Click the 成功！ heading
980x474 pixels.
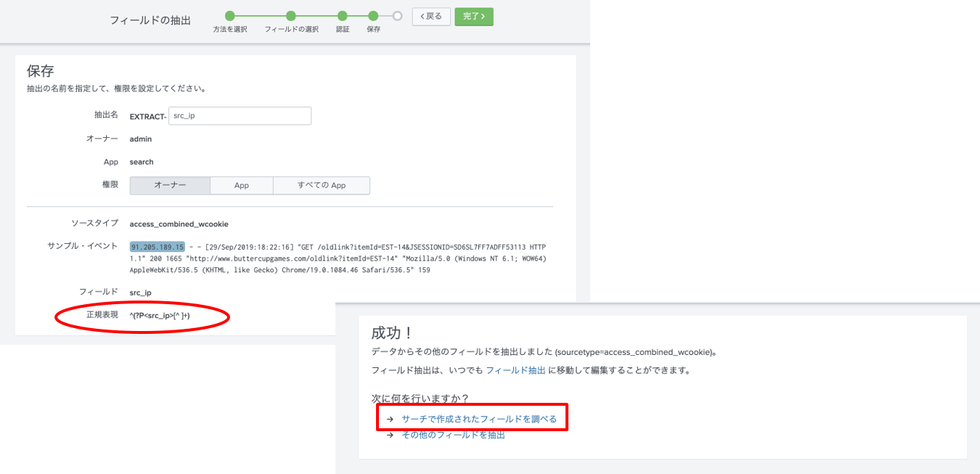coord(392,333)
